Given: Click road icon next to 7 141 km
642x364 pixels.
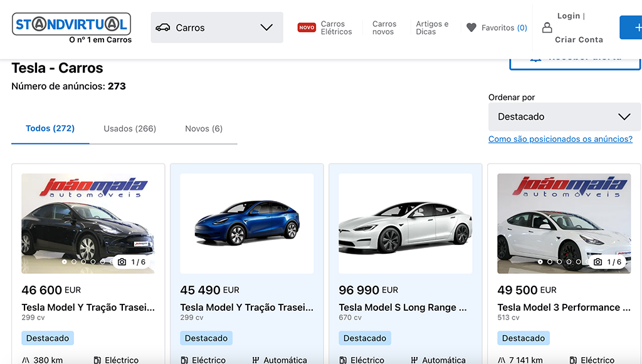Looking at the screenshot, I should [x=502, y=360].
